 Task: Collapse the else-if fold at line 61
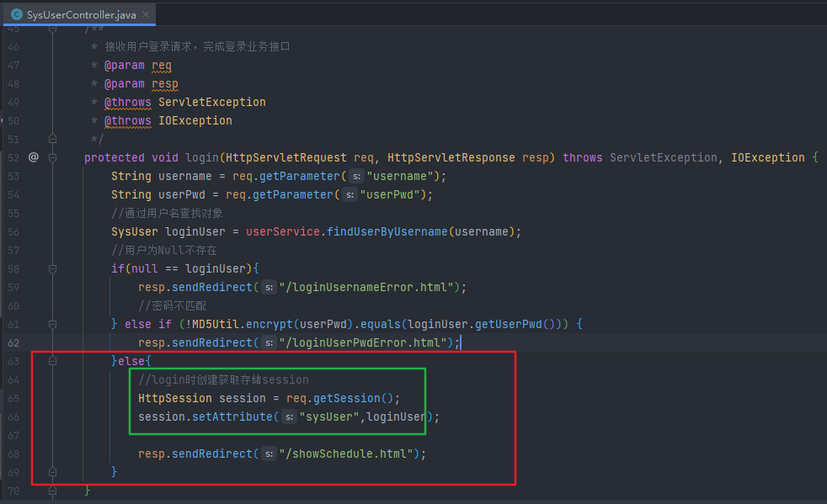coord(52,324)
